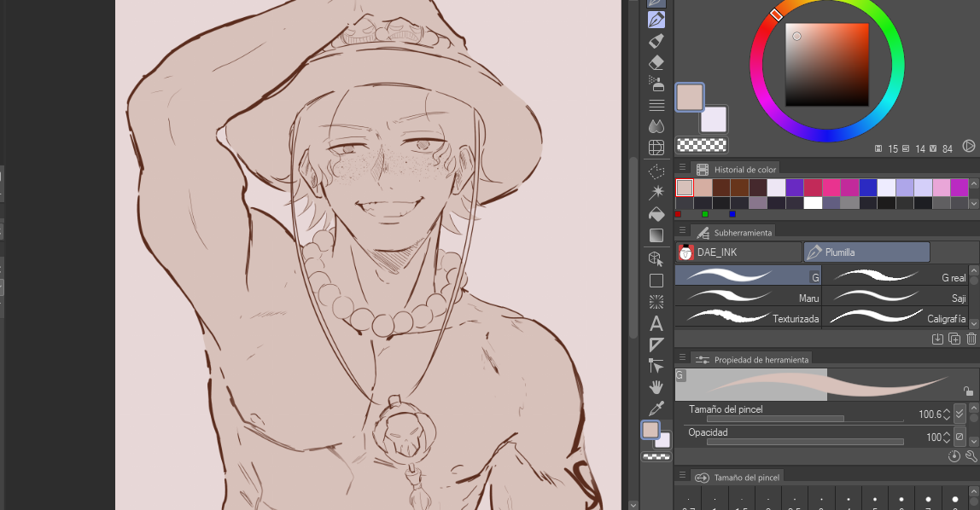Click the canvas vertical scrollbar
Screen dimensions: 980x510
coord(633,250)
